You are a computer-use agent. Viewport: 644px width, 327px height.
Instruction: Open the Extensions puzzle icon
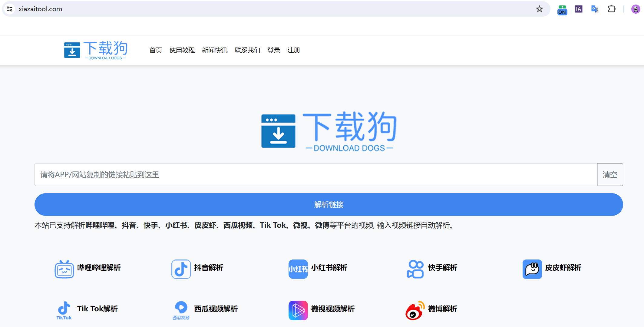coord(612,9)
